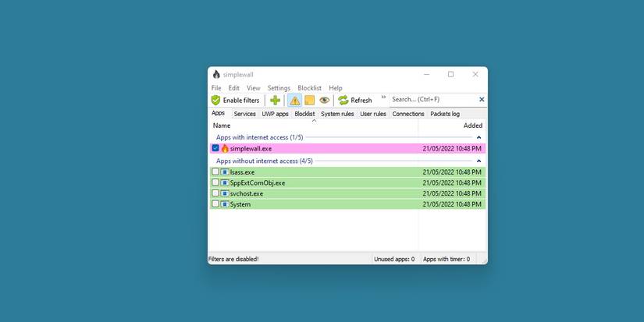This screenshot has width=644, height=322.
Task: Open the Blocklist menu
Action: [x=309, y=88]
